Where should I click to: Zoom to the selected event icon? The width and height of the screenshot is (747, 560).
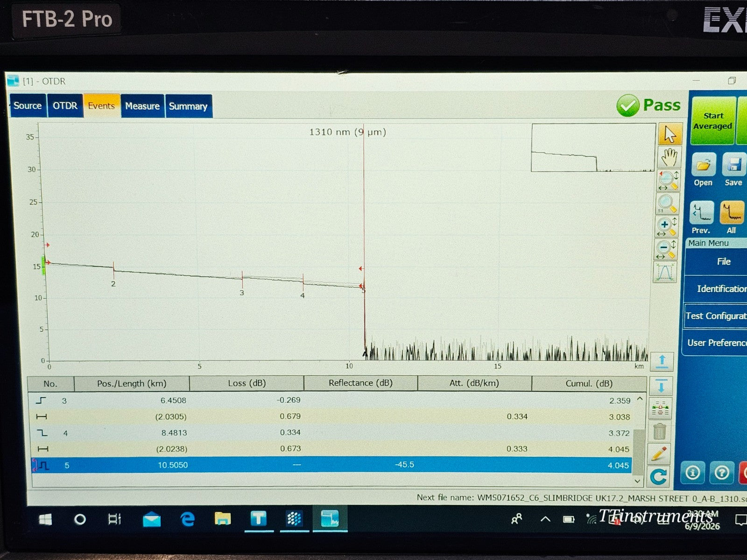[665, 272]
